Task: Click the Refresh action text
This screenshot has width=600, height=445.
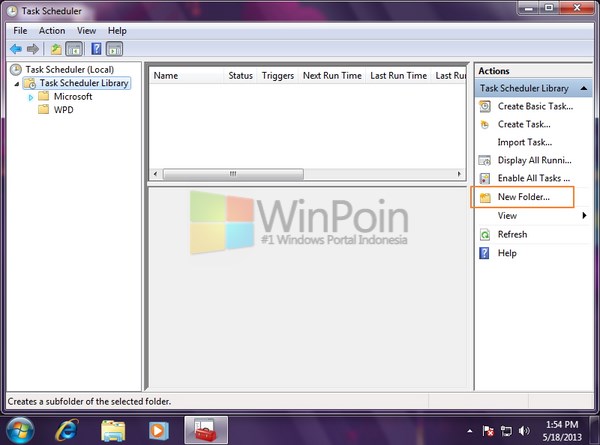Action: (x=512, y=235)
